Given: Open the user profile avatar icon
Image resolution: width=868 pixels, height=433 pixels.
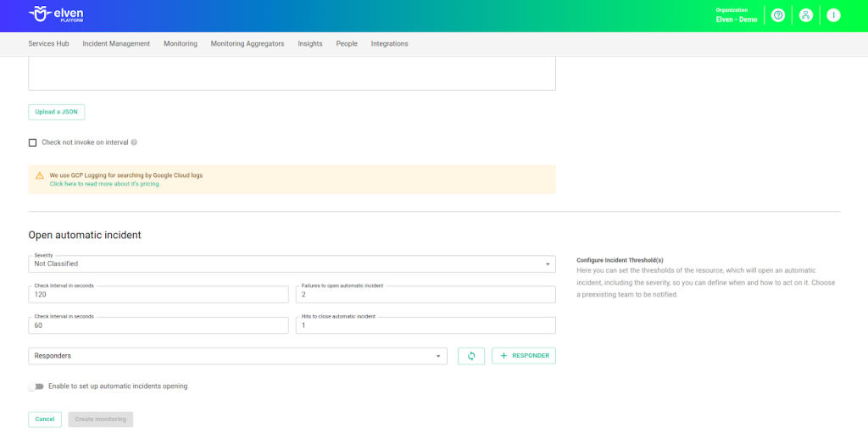Looking at the screenshot, I should pos(834,15).
